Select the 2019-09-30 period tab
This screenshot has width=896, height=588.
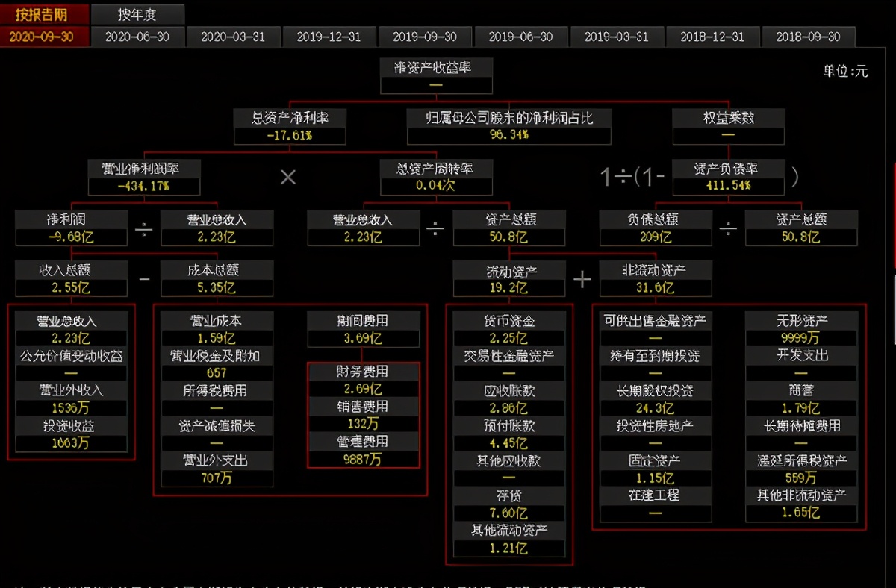tap(425, 37)
